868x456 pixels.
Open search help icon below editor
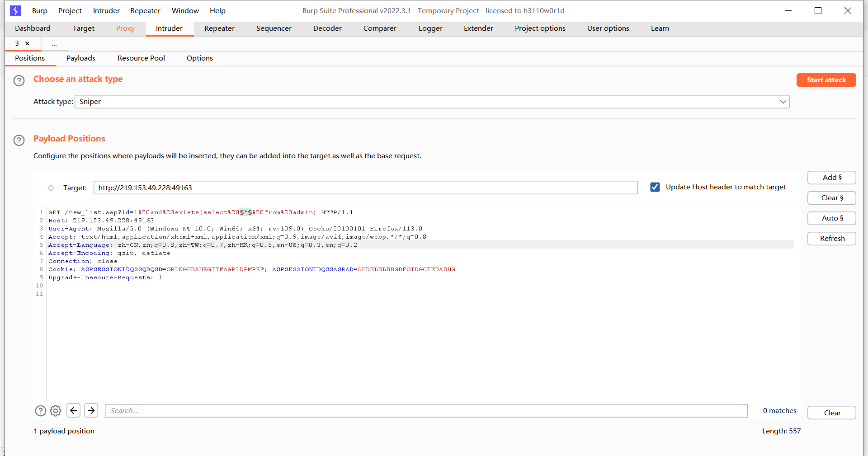(x=41, y=411)
